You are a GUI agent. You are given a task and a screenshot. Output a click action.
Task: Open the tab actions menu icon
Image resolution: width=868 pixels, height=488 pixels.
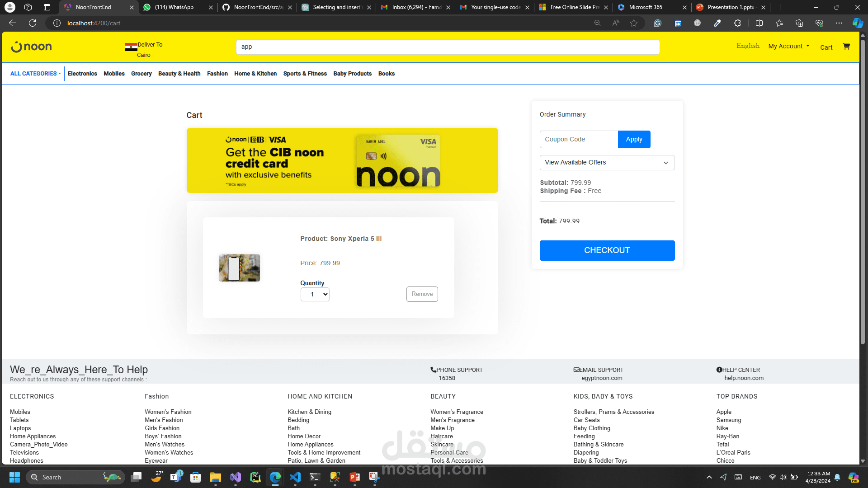pos(47,7)
